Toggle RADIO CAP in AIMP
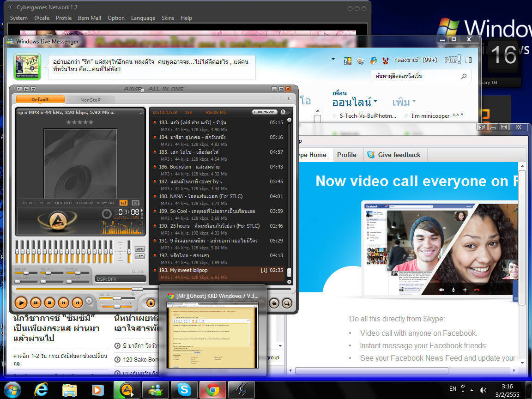 (x=85, y=203)
